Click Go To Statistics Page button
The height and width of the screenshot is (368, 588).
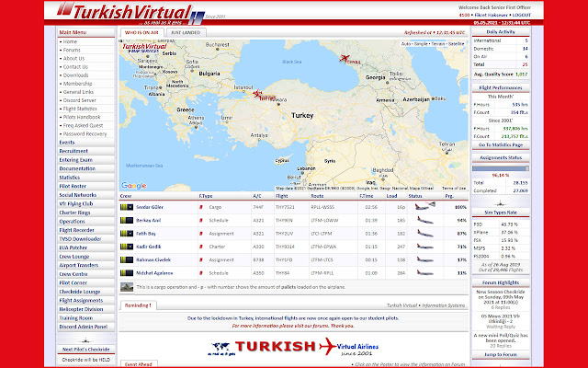[501, 145]
